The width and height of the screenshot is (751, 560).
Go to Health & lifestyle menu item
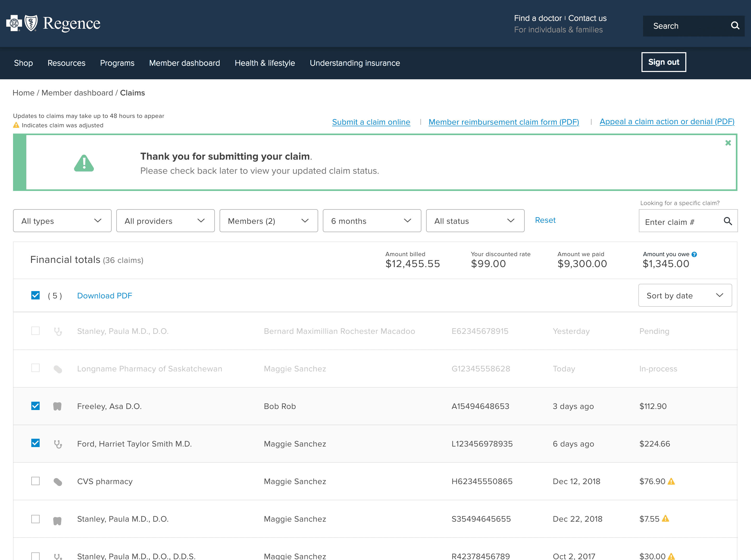point(265,63)
